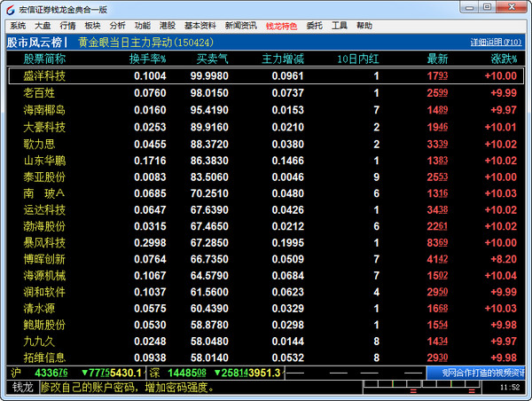The width and height of the screenshot is (532, 401).
Task: Select the 山东华鹏 stock row
Action: coord(266,161)
